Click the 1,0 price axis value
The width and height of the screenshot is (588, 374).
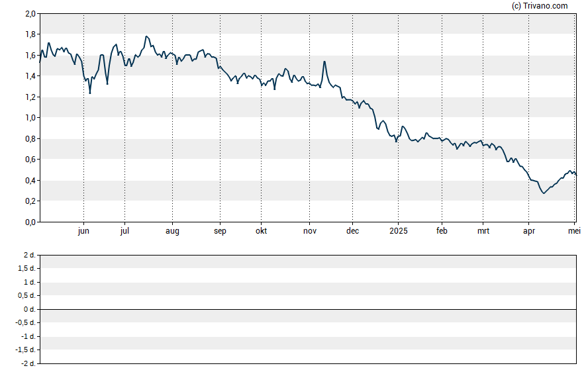30,118
